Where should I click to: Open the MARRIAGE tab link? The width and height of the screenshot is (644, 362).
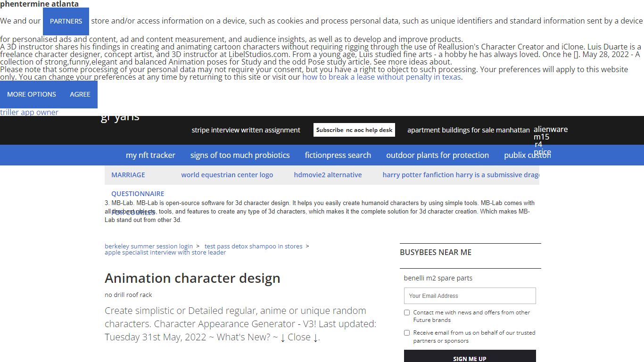point(128,175)
